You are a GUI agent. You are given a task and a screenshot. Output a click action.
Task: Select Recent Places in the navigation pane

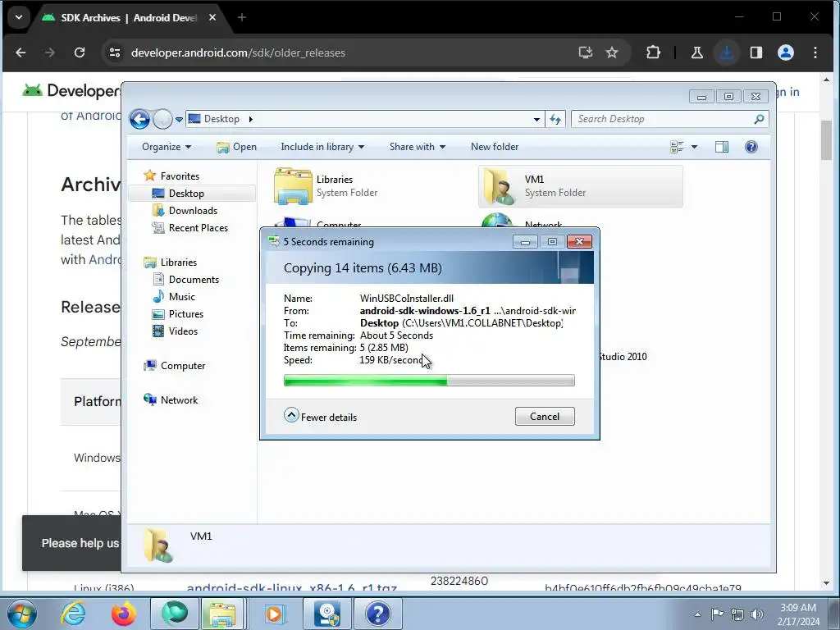pyautogui.click(x=199, y=228)
